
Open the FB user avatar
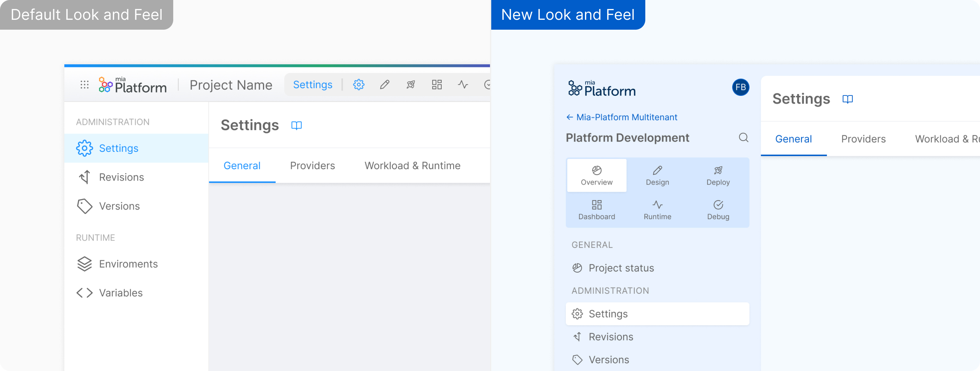740,87
